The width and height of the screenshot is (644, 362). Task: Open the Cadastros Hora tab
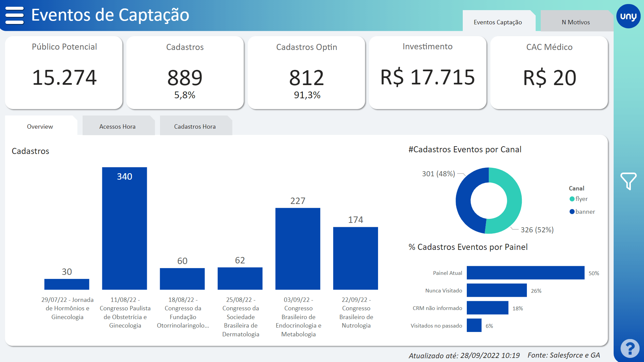pyautogui.click(x=195, y=126)
